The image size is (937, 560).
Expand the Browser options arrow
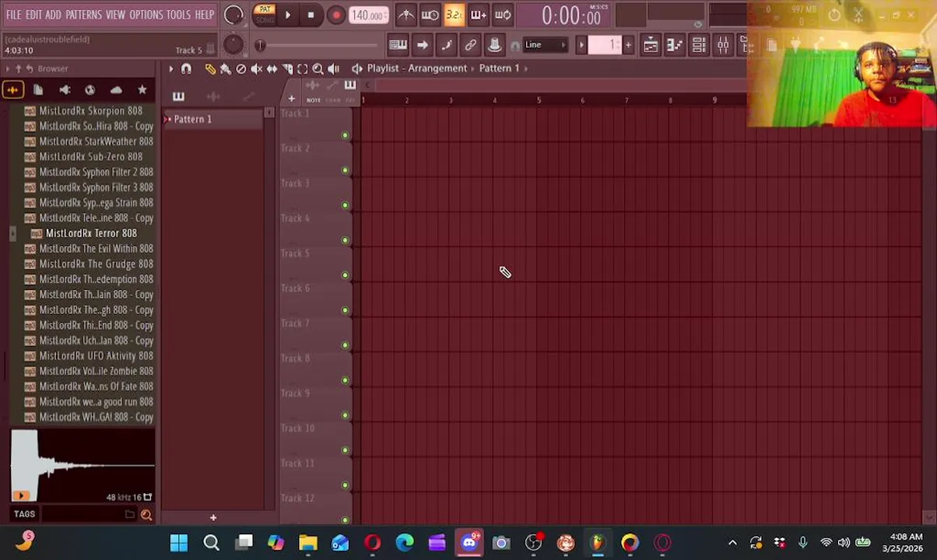(8, 68)
